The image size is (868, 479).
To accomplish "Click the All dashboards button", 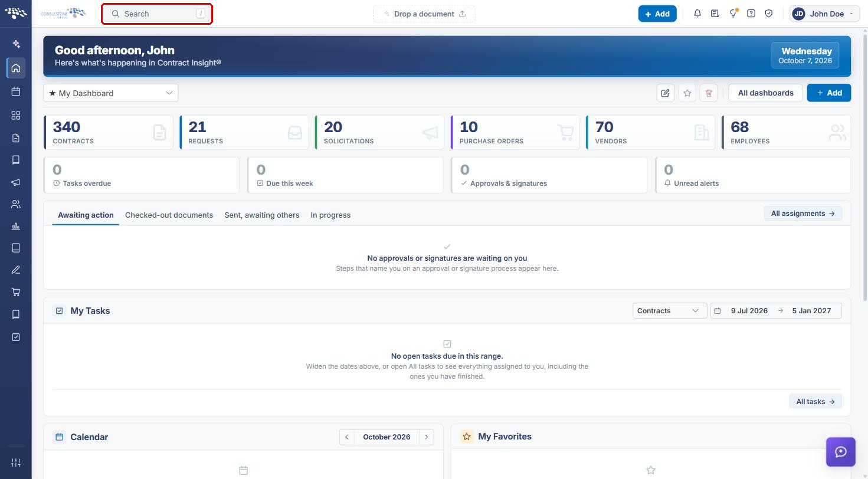I will tap(765, 93).
